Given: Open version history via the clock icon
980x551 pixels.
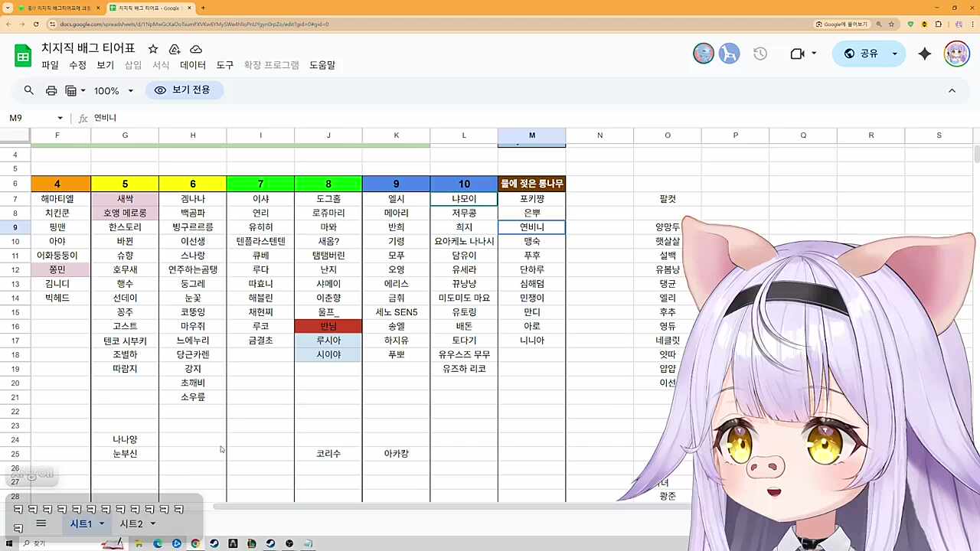Looking at the screenshot, I should coord(759,54).
